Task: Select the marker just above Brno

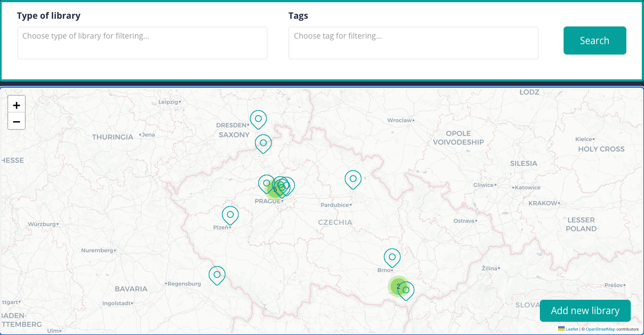Action: click(392, 257)
